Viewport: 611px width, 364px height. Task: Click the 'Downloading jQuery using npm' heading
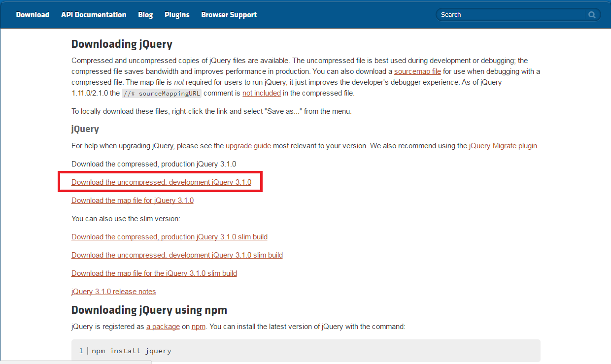tap(149, 310)
